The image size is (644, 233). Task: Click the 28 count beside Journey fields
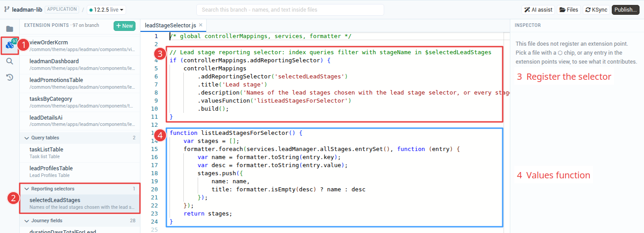point(133,220)
